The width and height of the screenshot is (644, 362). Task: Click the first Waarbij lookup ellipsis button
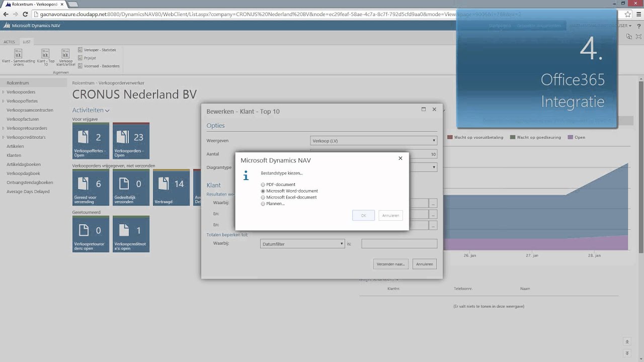click(x=433, y=203)
